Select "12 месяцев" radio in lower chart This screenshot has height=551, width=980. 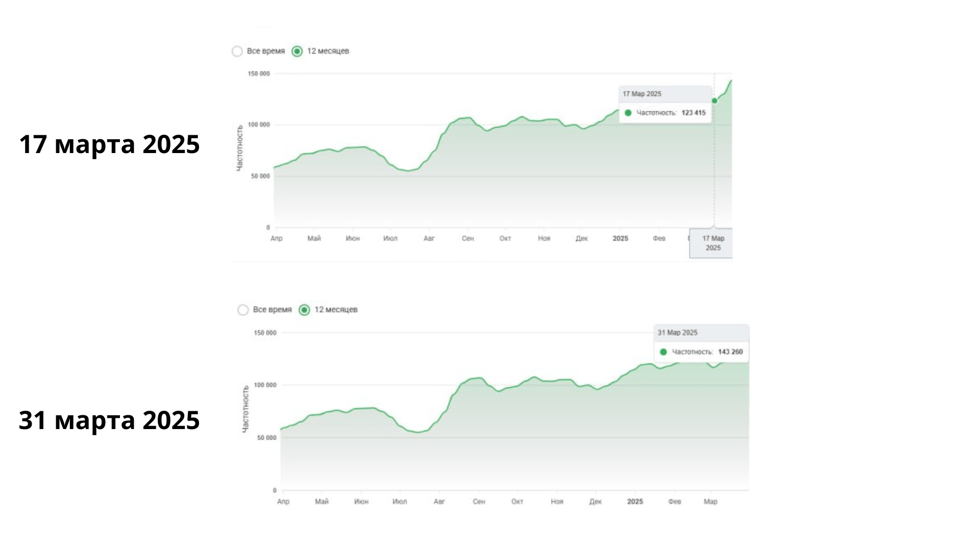click(x=304, y=310)
